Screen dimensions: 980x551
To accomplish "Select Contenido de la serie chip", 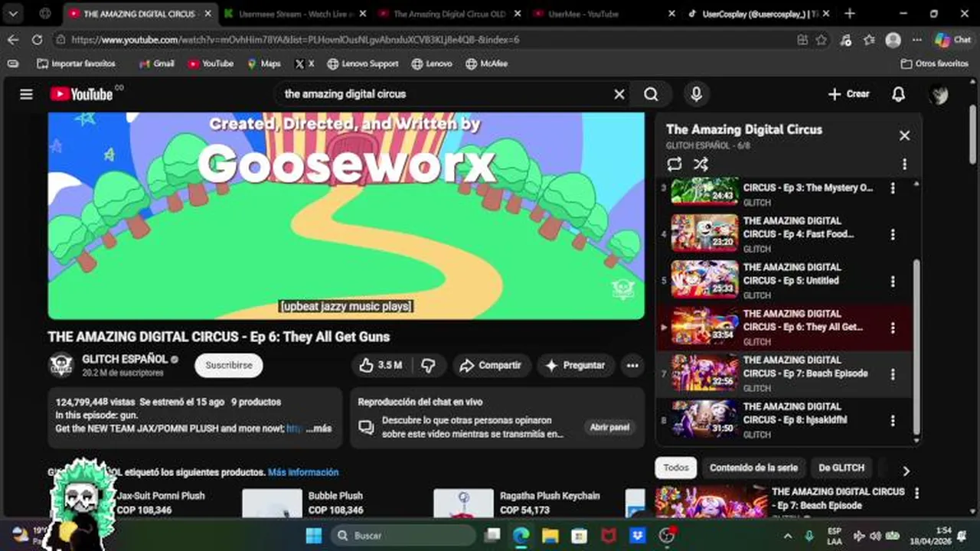I will (753, 468).
